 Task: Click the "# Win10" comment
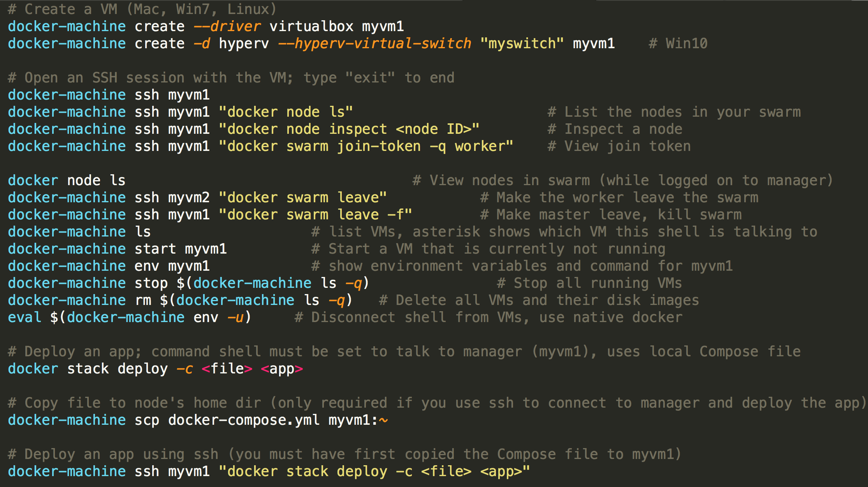coord(678,44)
